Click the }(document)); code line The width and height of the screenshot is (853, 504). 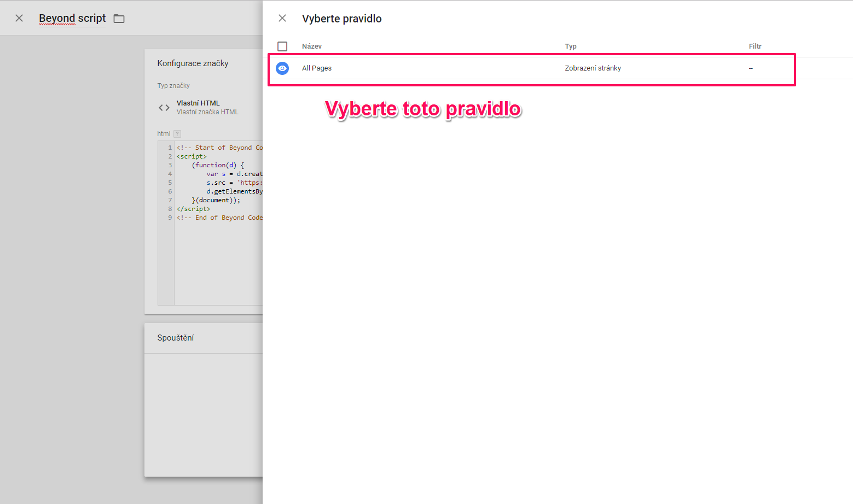point(216,200)
